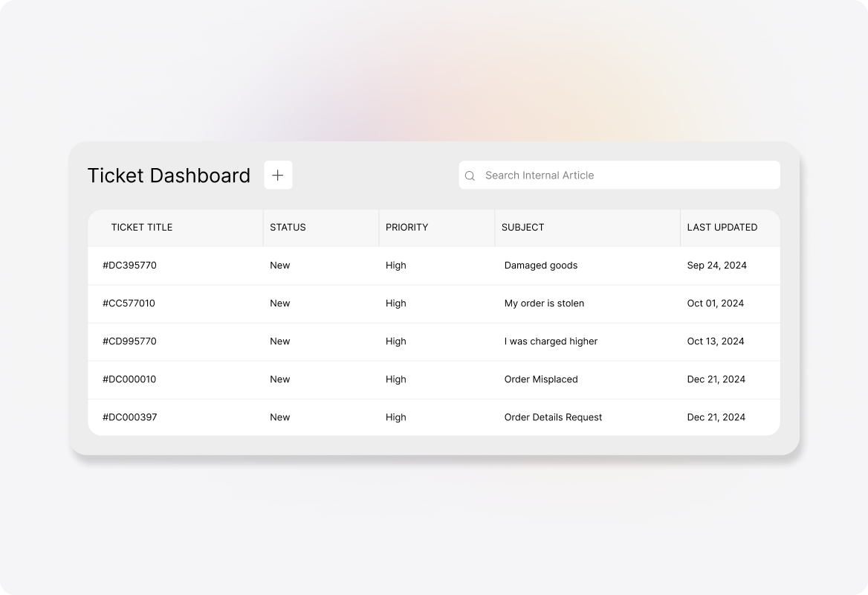Sort by the PRIORITY column header
The image size is (868, 595).
pyautogui.click(x=407, y=228)
